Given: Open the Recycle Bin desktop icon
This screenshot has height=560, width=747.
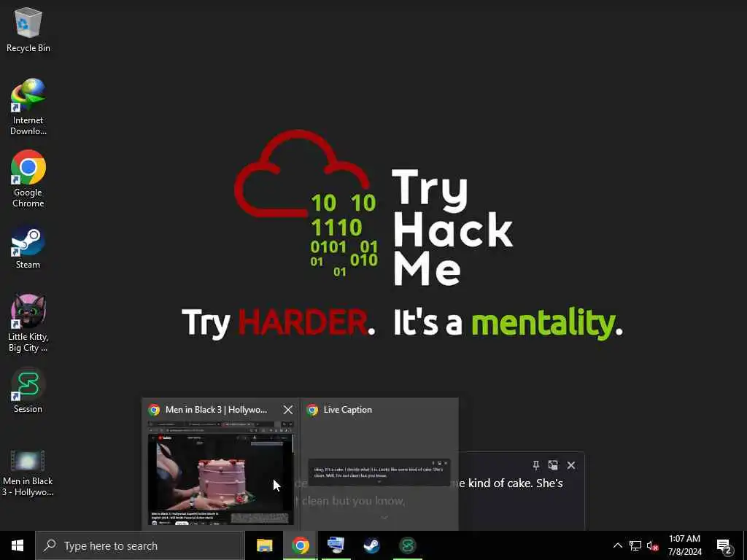Looking at the screenshot, I should [x=28, y=29].
